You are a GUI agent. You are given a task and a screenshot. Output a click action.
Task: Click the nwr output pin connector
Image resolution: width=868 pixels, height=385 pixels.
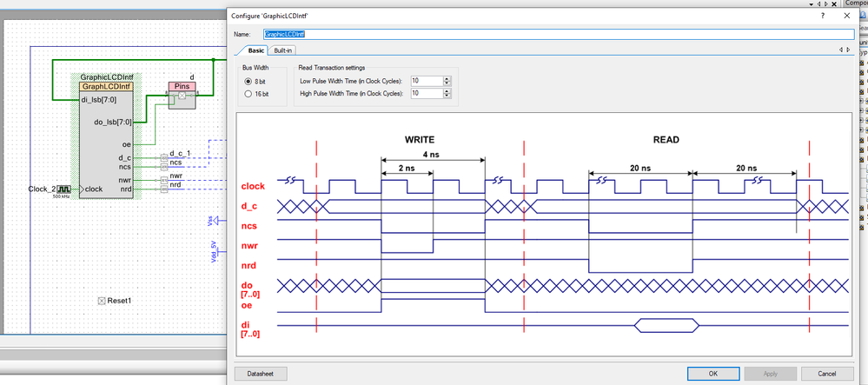coord(164,180)
